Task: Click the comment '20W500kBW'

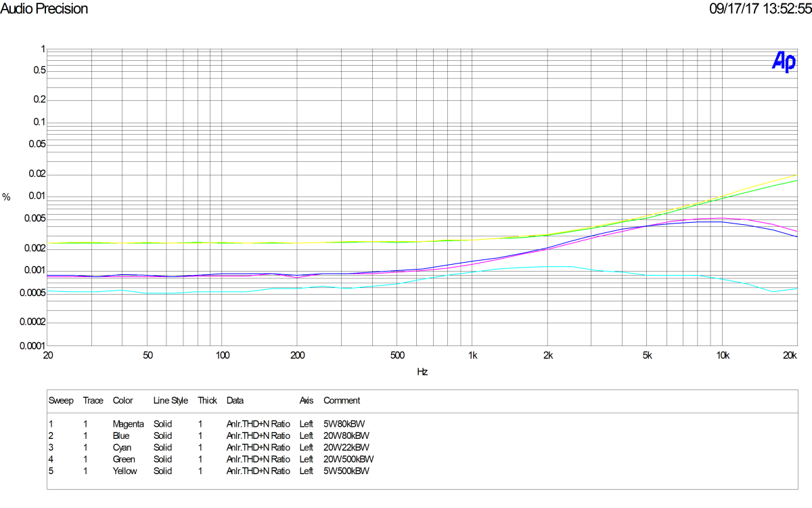Action: coord(348,459)
